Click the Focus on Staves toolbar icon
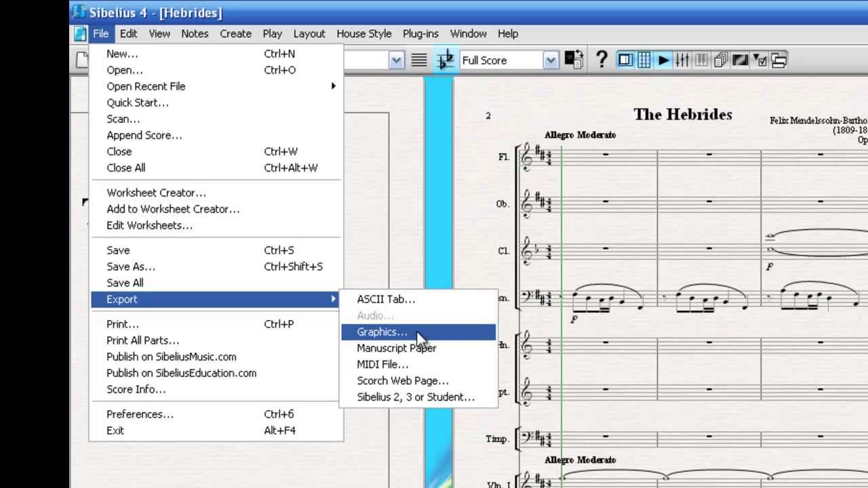Image resolution: width=868 pixels, height=488 pixels. (419, 60)
